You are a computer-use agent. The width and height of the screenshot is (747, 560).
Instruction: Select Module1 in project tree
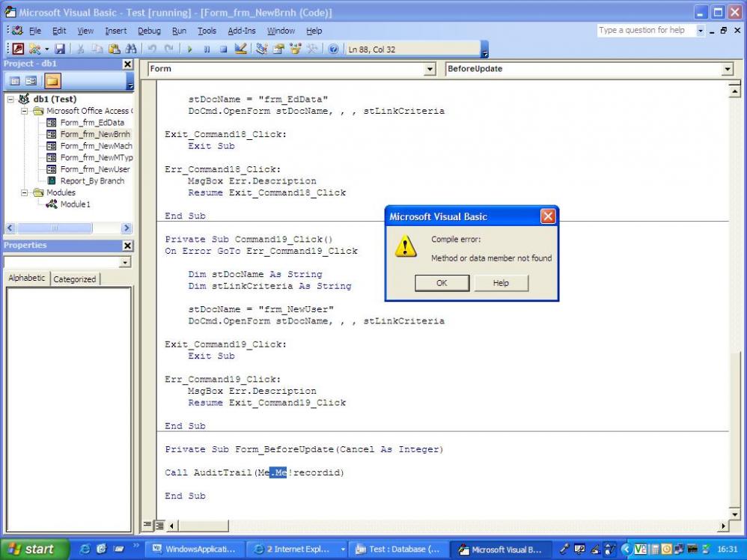75,204
